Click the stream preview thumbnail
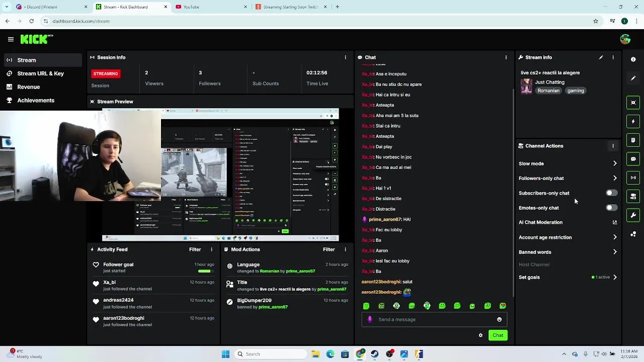This screenshot has height=362, width=644. 220,175
